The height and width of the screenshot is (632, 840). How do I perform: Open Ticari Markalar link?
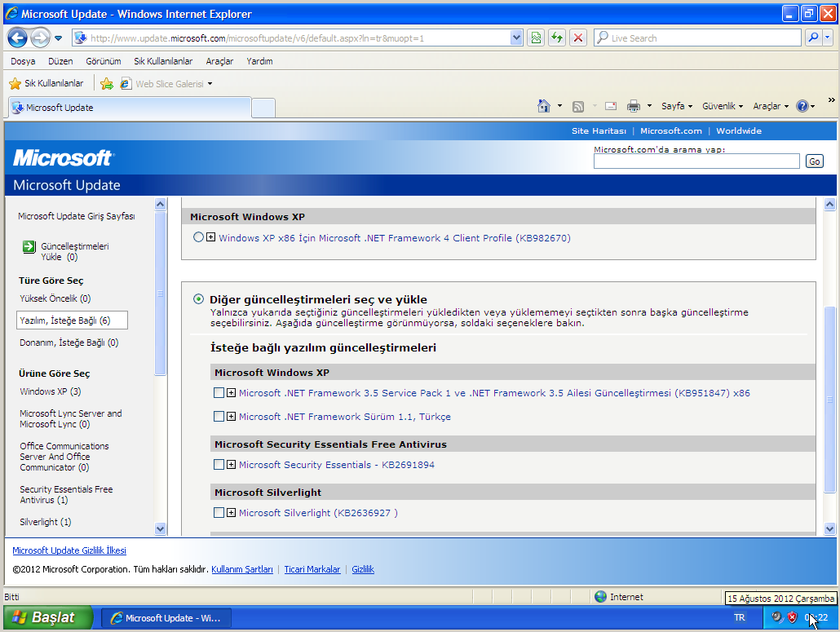coord(312,569)
